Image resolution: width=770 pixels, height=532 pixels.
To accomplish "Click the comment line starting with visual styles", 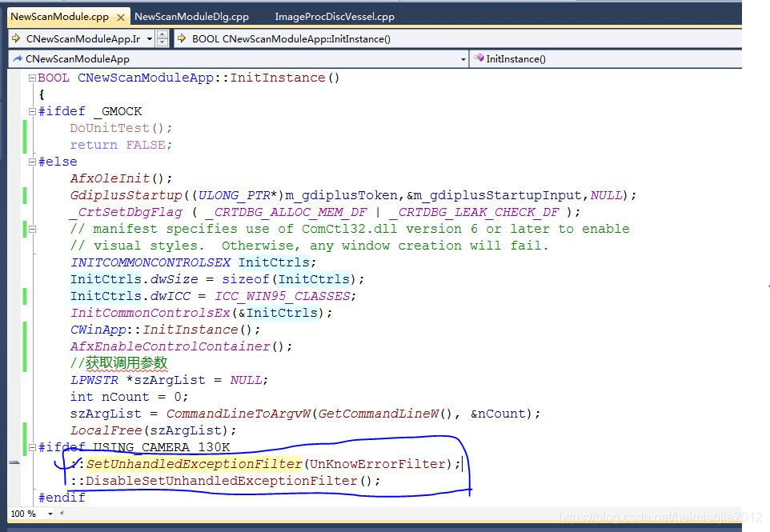I will [x=310, y=246].
